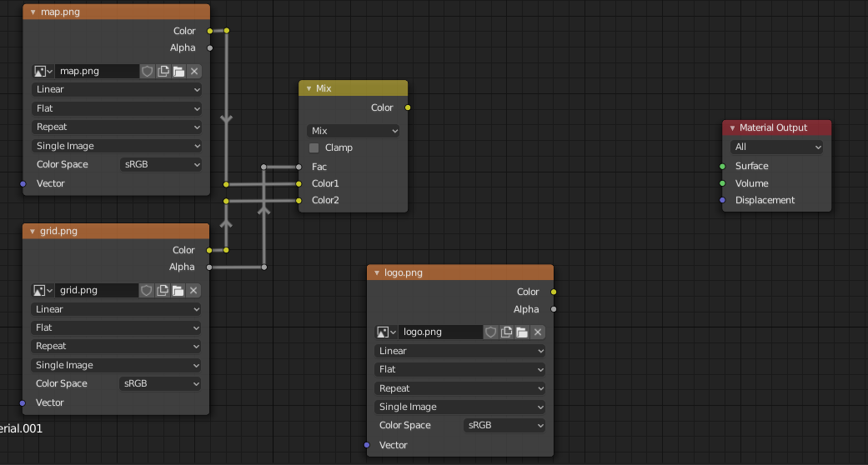Browse image datablock icon in grid.png node
Viewport: 868px width, 465px height.
click(x=42, y=291)
